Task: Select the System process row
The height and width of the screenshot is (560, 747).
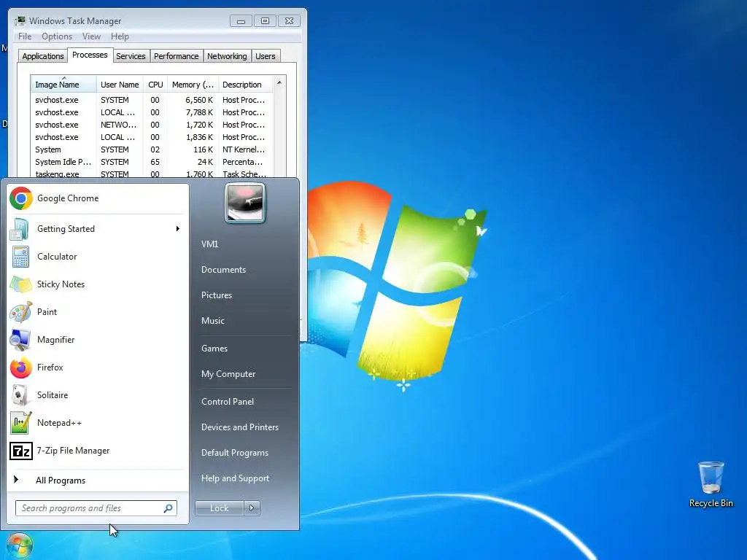Action: pyautogui.click(x=152, y=149)
